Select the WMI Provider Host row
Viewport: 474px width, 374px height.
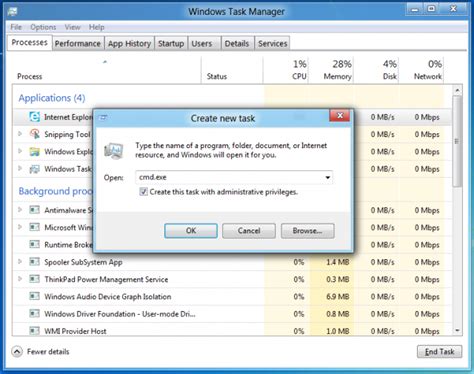(232, 331)
